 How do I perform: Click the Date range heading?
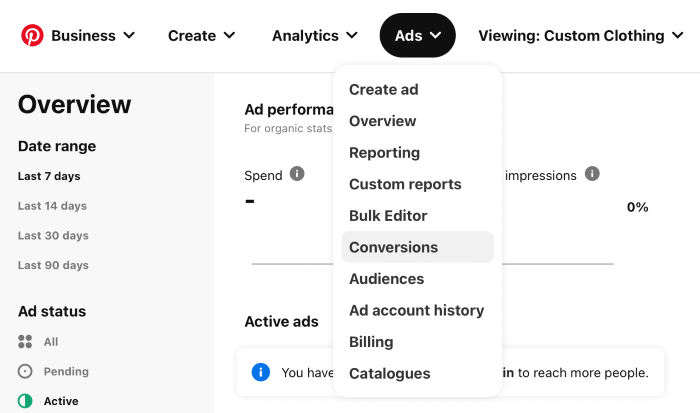pyautogui.click(x=57, y=146)
